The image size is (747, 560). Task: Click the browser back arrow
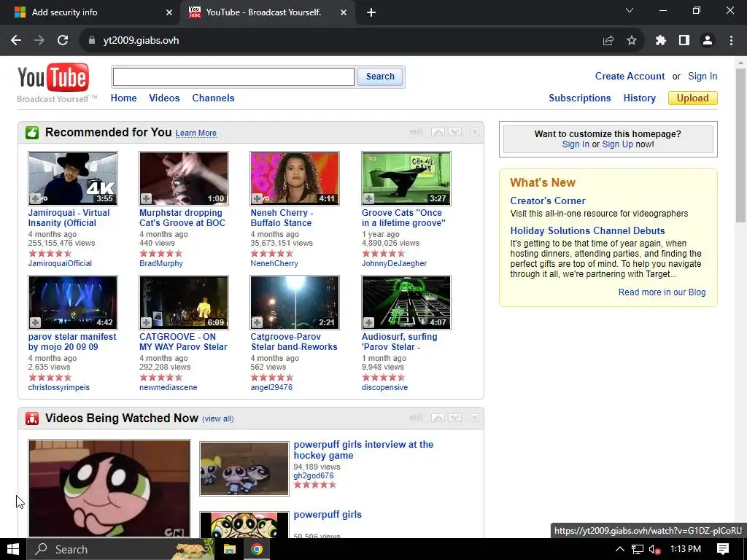tap(16, 41)
